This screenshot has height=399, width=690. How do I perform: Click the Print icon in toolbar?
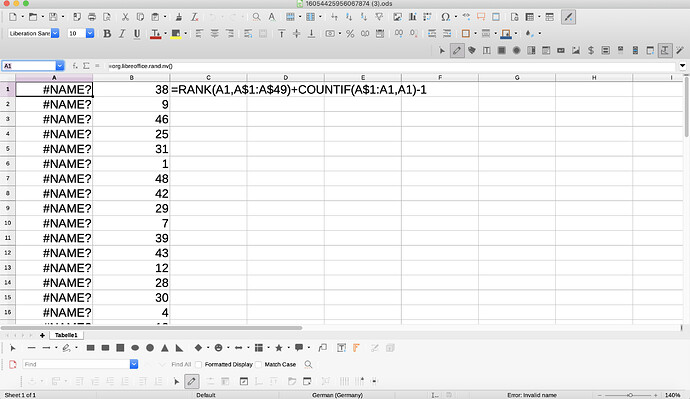pyautogui.click(x=92, y=17)
